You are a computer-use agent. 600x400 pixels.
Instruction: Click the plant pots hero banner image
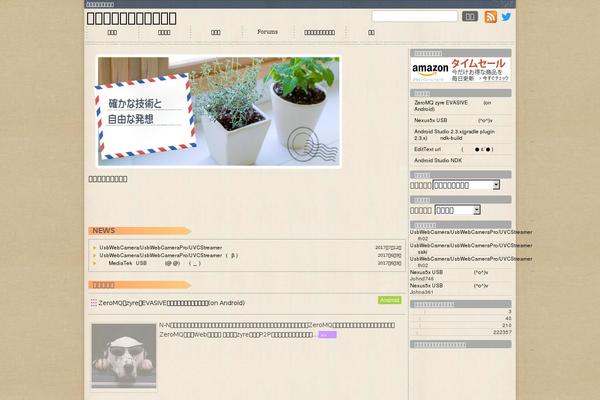click(x=218, y=111)
